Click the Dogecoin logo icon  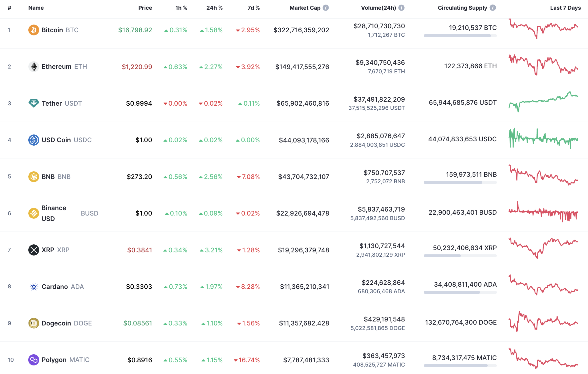coord(34,323)
